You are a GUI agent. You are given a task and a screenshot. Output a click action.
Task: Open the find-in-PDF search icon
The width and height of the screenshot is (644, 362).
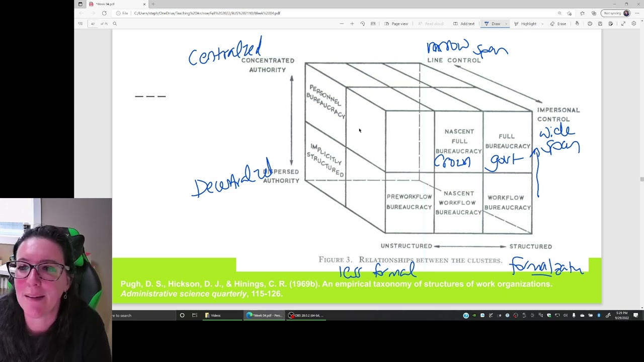[x=115, y=24]
